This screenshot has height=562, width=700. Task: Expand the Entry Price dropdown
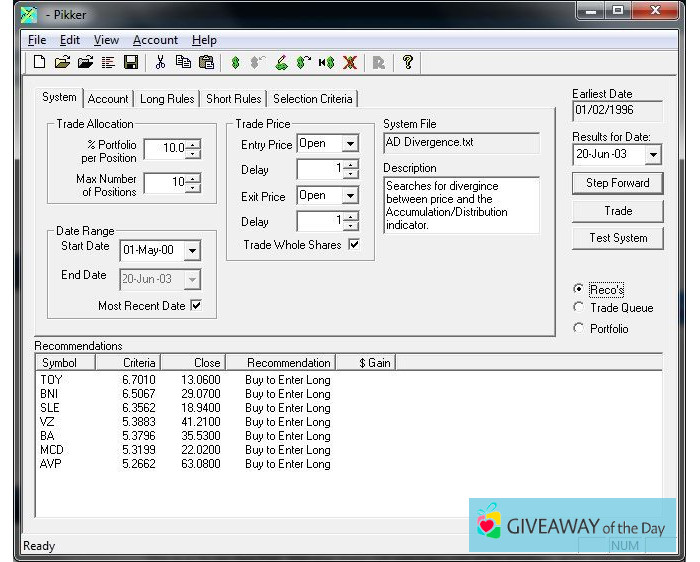coord(350,145)
